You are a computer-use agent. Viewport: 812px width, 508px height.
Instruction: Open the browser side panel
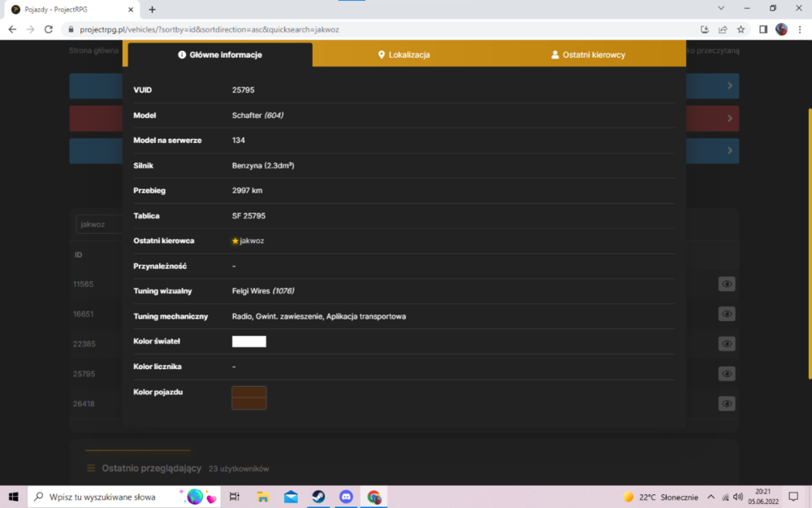(x=762, y=29)
